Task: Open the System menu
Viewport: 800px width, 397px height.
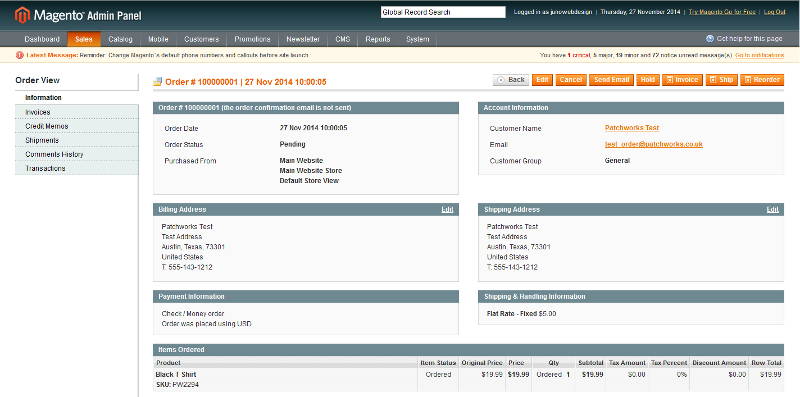Action: (417, 39)
